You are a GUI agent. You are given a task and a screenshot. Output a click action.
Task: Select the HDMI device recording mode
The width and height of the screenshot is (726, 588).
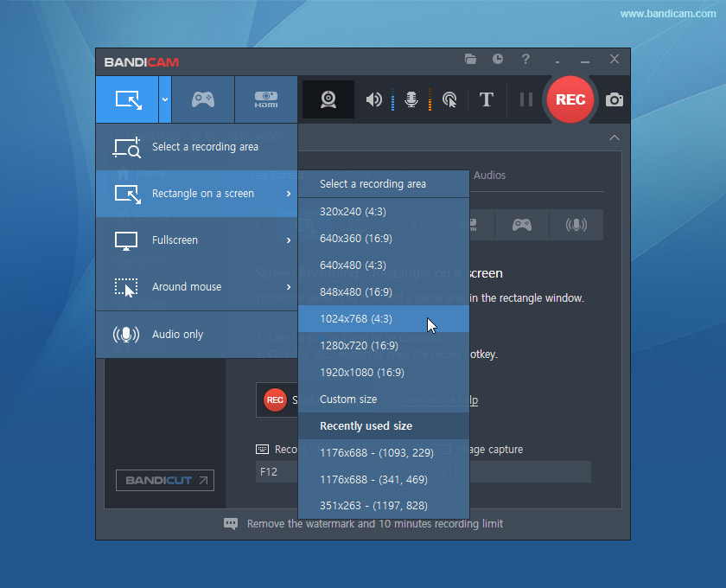point(266,99)
